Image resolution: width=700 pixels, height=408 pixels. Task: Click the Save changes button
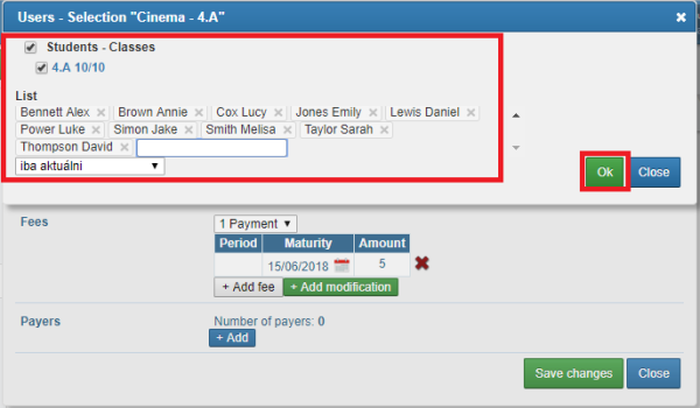tap(573, 373)
